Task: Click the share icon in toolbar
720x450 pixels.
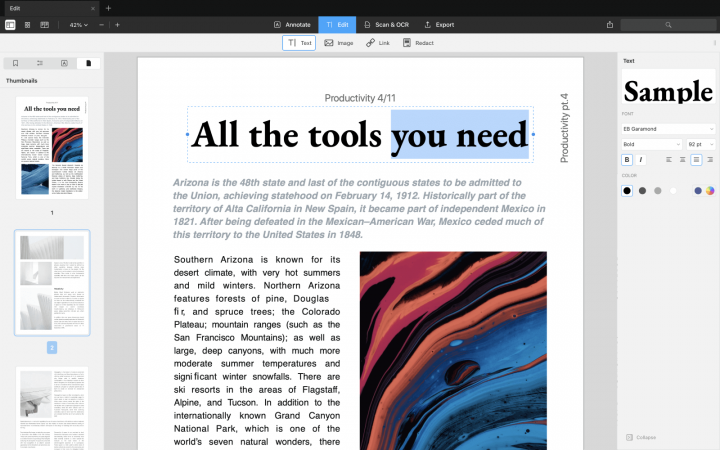Action: [x=610, y=25]
